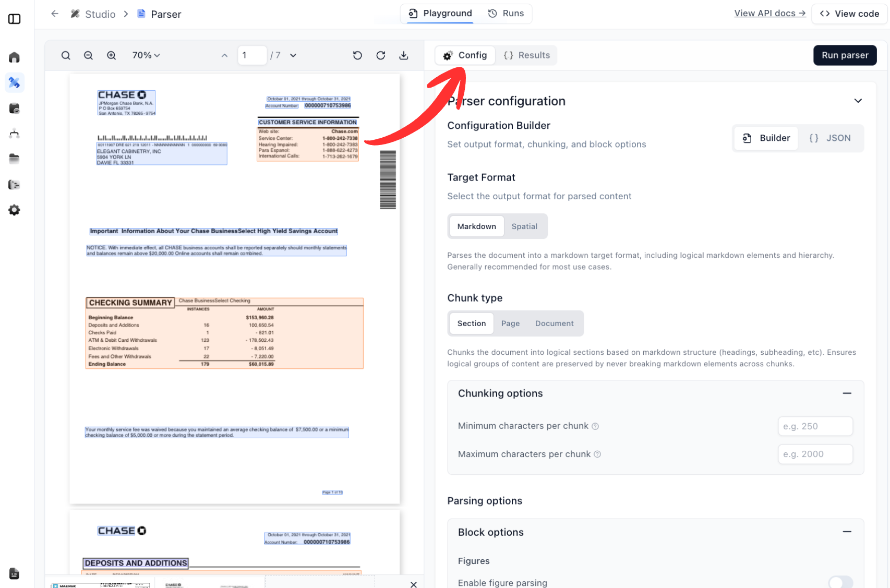
Task: Zoom in the document preview
Action: point(111,55)
